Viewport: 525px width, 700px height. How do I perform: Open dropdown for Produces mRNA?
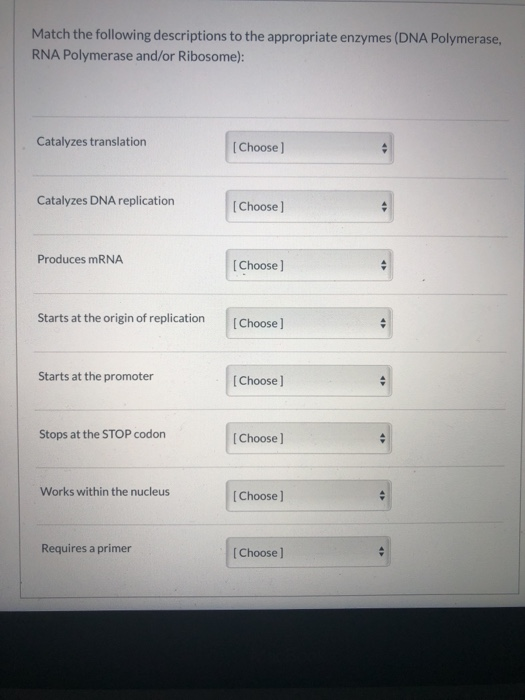click(309, 265)
